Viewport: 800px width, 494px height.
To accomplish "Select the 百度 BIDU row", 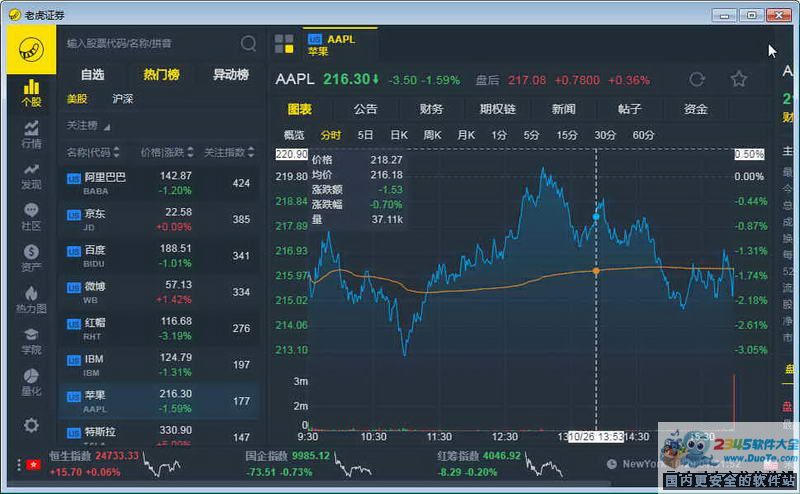I will click(x=159, y=256).
